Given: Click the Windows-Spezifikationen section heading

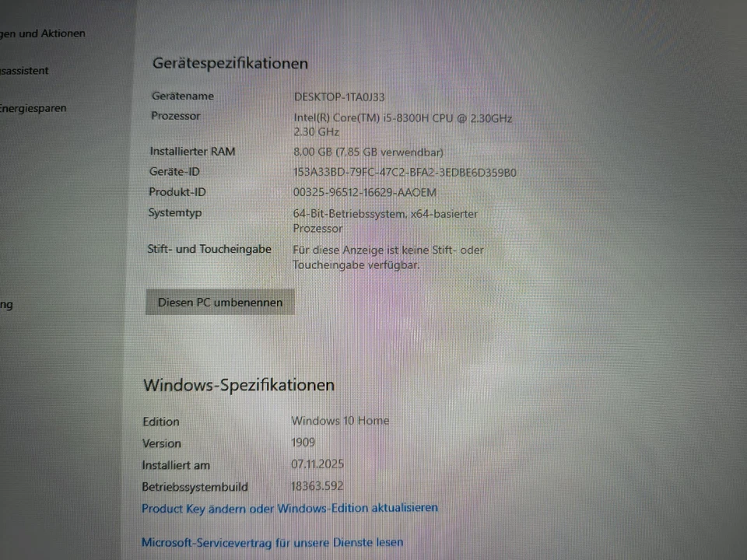Looking at the screenshot, I should click(x=239, y=384).
